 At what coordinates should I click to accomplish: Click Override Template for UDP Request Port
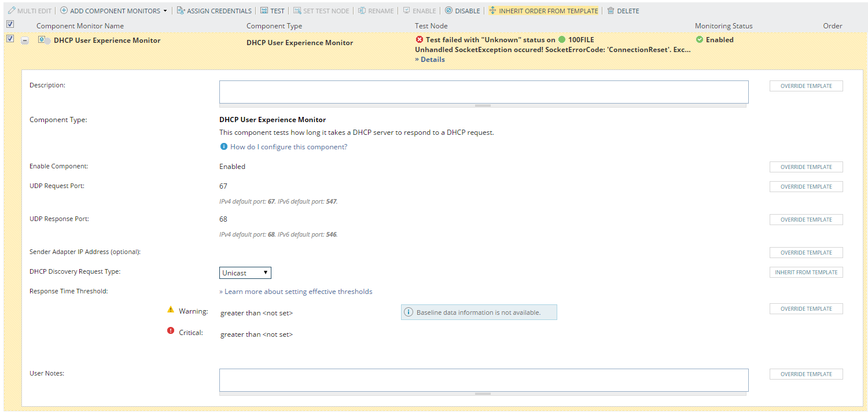(806, 186)
